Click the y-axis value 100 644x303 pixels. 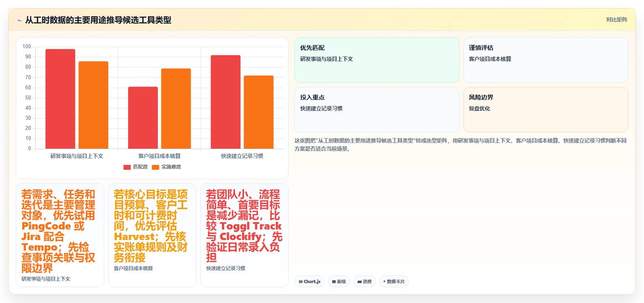(x=27, y=47)
